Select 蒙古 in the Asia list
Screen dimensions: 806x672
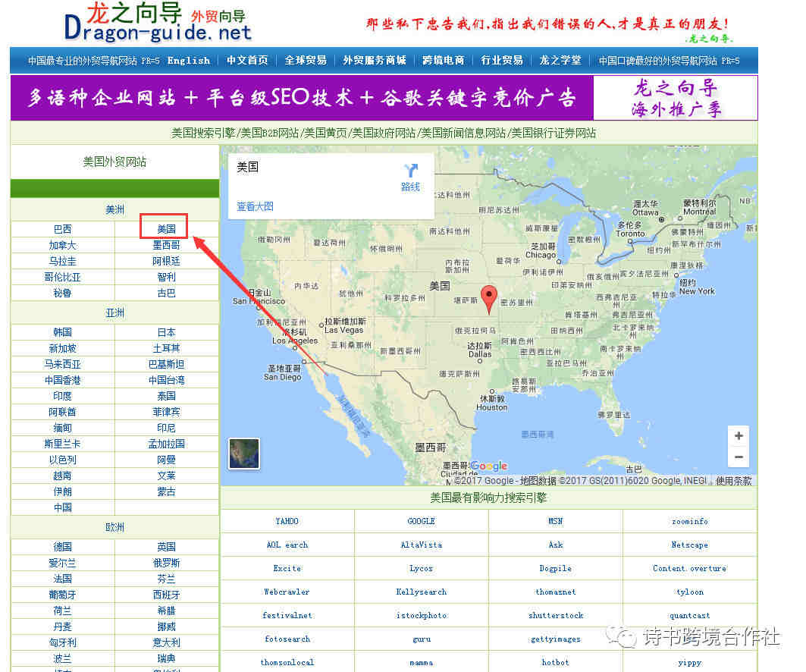[166, 491]
